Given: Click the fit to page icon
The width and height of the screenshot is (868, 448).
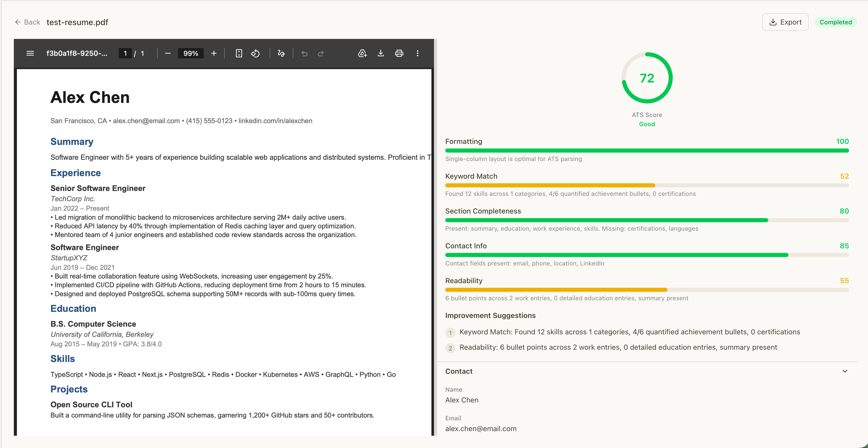Looking at the screenshot, I should coord(239,53).
